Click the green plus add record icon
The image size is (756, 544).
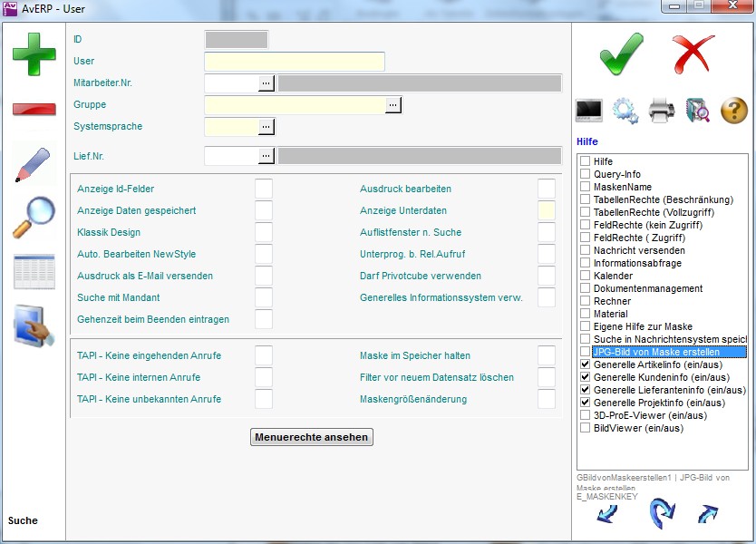pyautogui.click(x=34, y=52)
